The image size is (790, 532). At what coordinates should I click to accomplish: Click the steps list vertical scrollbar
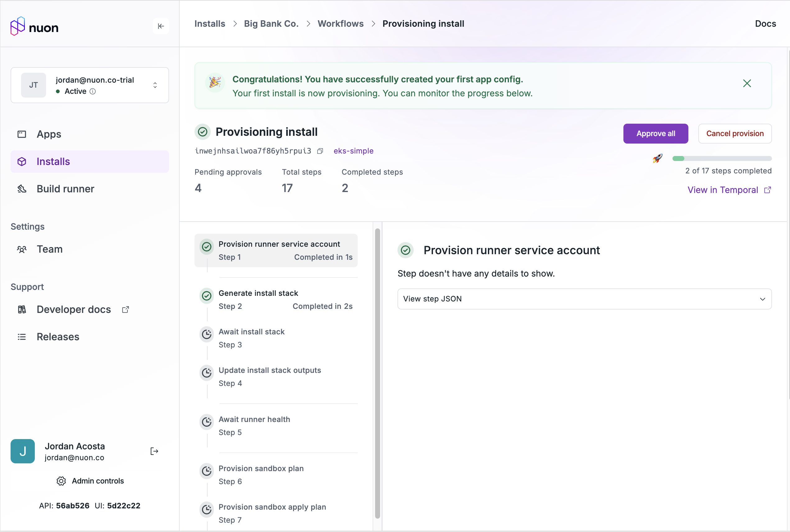click(x=377, y=373)
